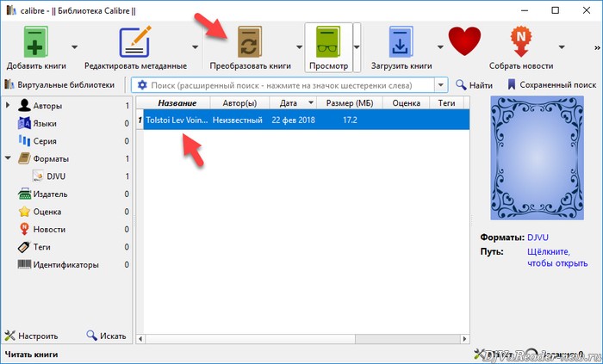Select DJVU format item in tree

56,176
